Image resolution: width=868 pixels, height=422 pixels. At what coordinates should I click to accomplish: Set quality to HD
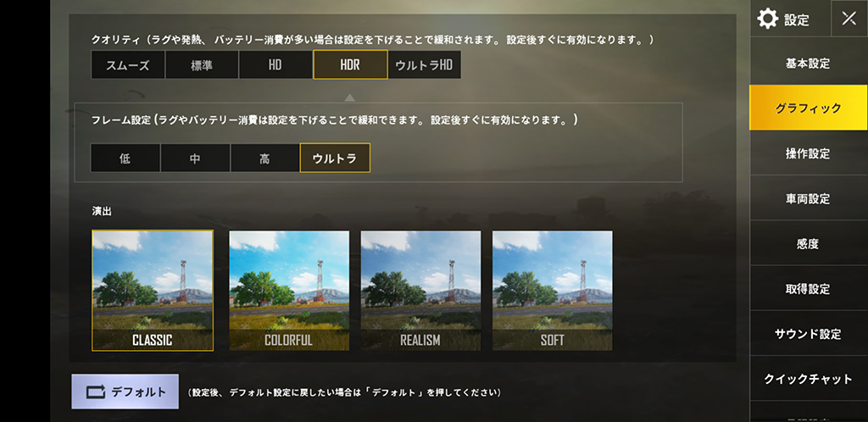(x=275, y=64)
